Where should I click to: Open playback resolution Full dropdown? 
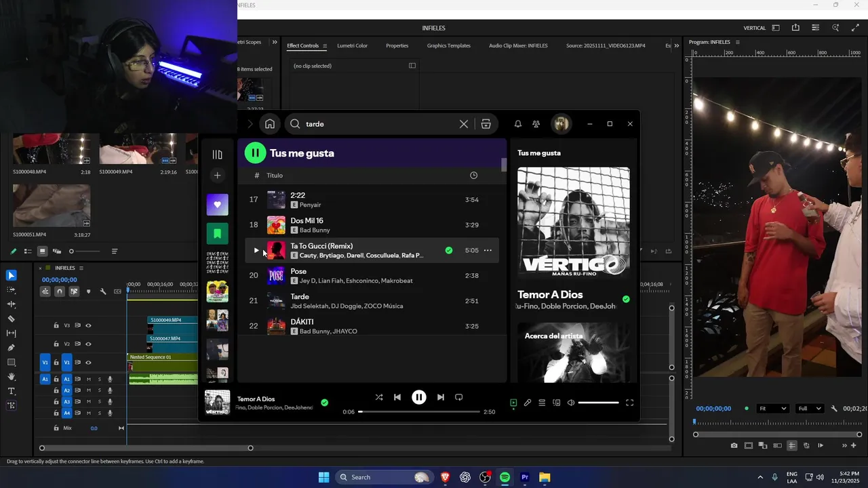[x=809, y=409]
